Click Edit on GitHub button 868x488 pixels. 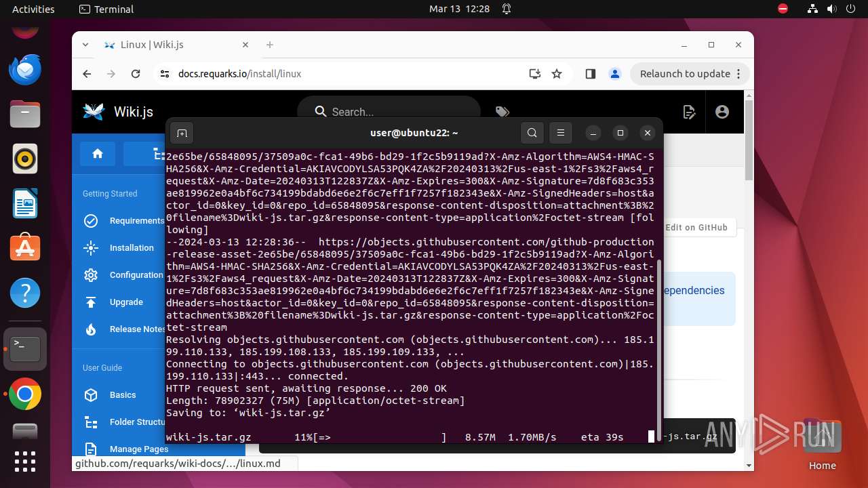coord(696,228)
